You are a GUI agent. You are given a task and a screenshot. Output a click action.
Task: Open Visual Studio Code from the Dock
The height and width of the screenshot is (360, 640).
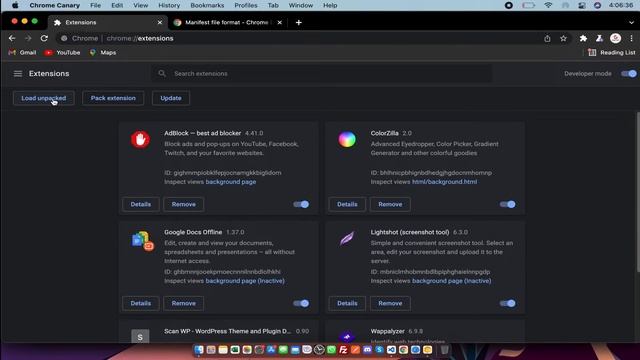pos(391,349)
